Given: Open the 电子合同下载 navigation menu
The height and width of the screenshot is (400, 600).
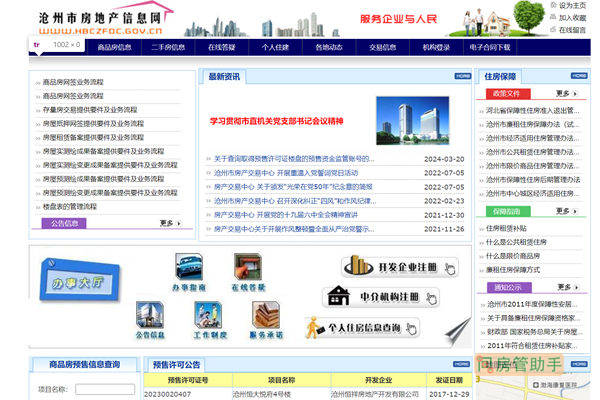Looking at the screenshot, I should coord(490,47).
